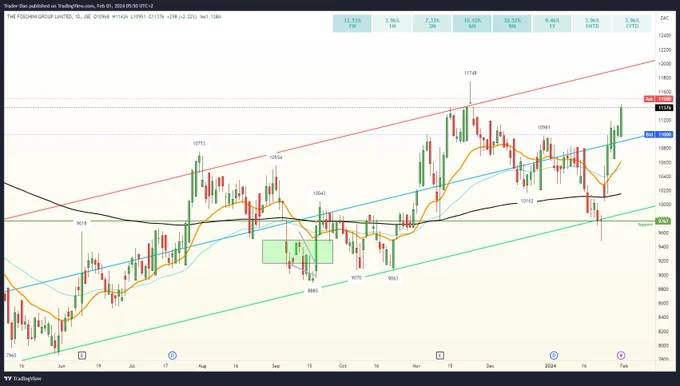
Task: Click the first earnings E marker near June
Action: coord(82,356)
